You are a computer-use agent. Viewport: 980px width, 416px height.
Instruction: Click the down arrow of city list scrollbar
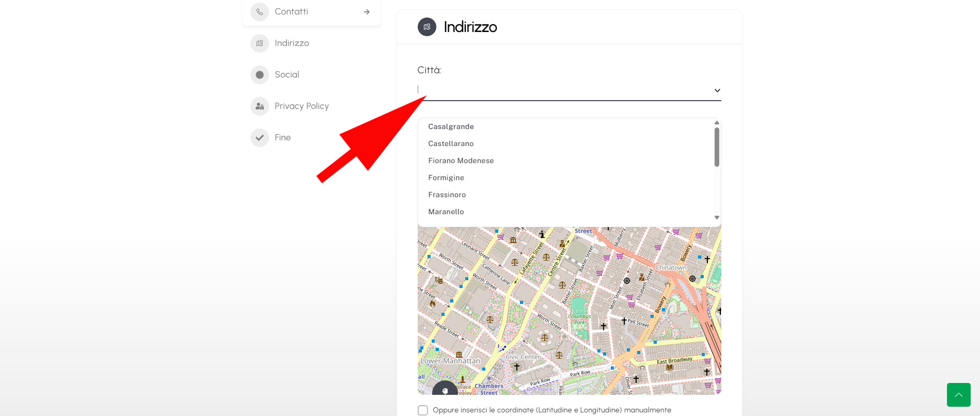pos(717,217)
